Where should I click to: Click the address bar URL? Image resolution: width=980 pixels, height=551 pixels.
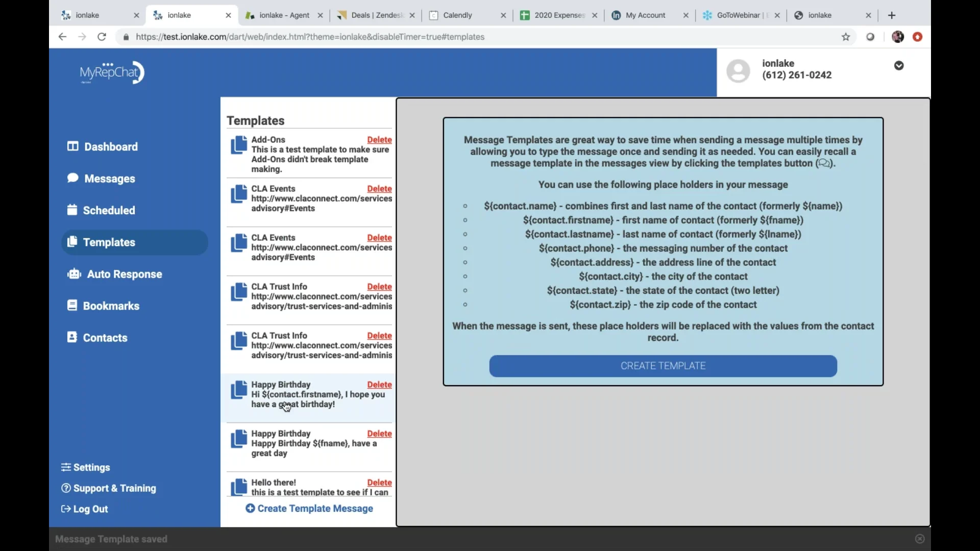pos(310,37)
